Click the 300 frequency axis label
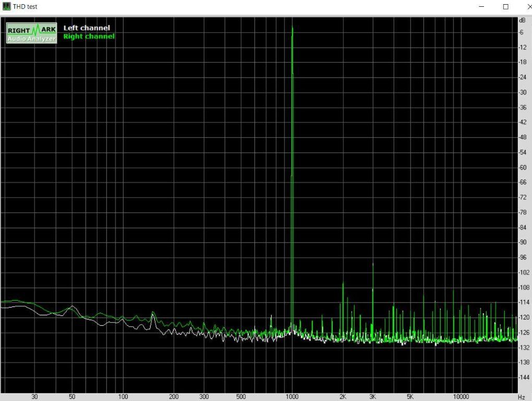Viewport: 532px width, 401px height. coord(204,397)
